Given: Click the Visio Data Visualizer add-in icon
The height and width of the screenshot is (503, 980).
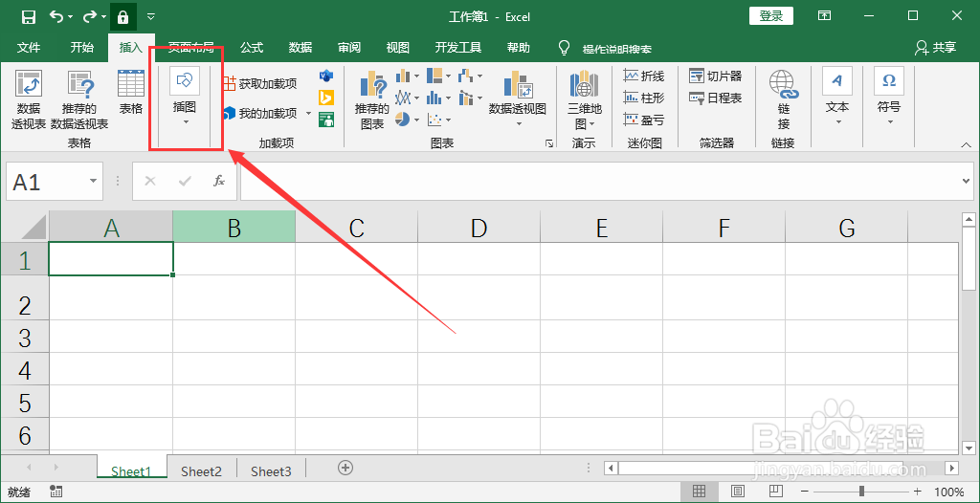Looking at the screenshot, I should click(326, 77).
